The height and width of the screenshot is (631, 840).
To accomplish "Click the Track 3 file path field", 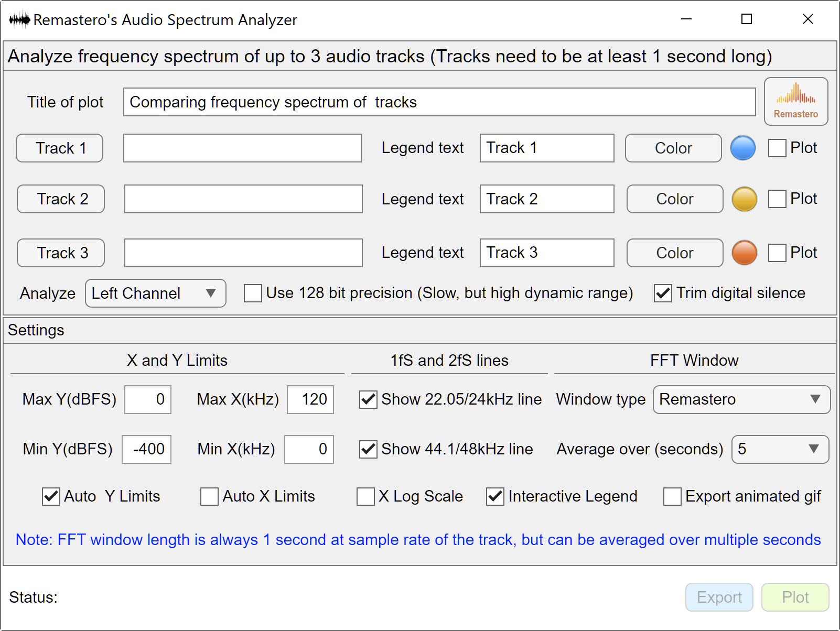I will (243, 253).
